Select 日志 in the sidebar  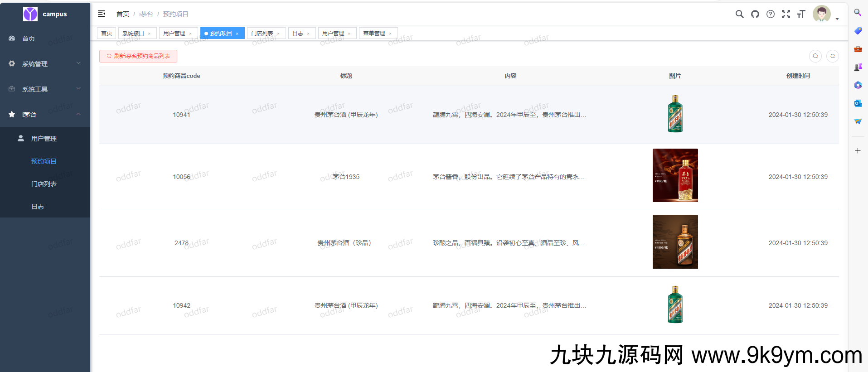coord(45,207)
